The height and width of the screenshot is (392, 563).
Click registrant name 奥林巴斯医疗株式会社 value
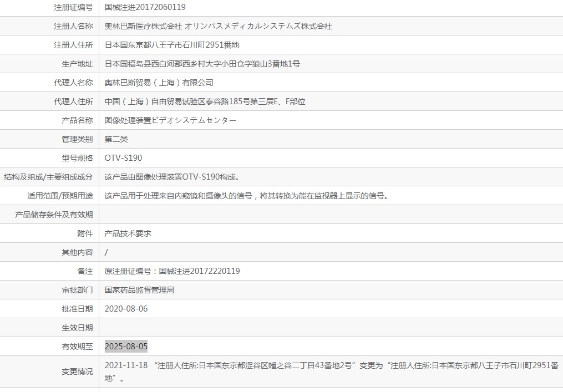tap(219, 26)
